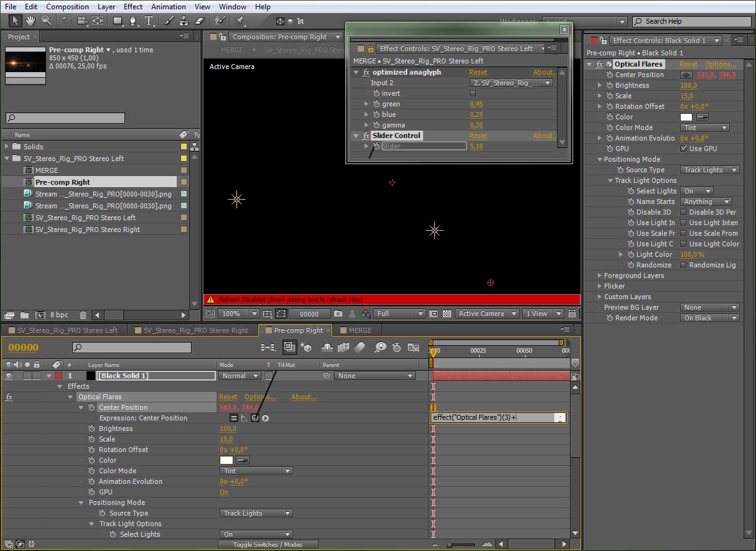Show channel and color management settings
Viewport: 756px width, 551px height.
(366, 314)
